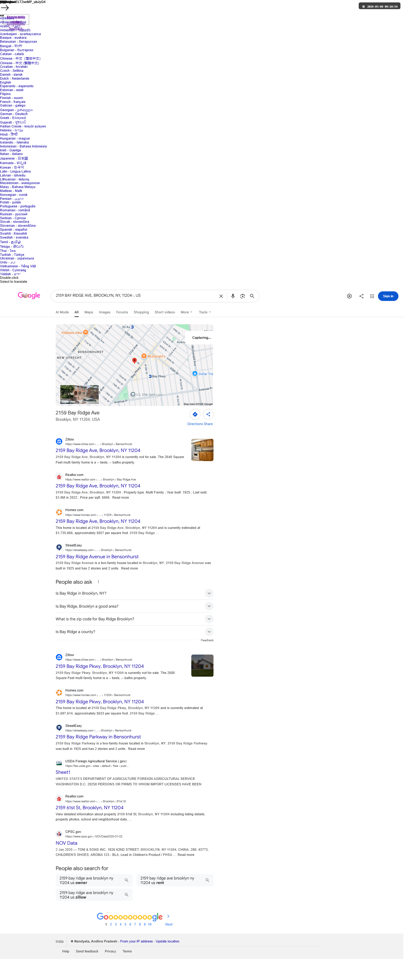
Task: Start voice search with the microphone icon
Action: click(x=233, y=296)
